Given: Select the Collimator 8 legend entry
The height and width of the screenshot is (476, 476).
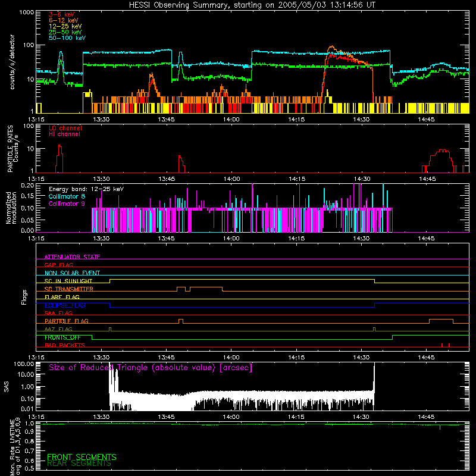Looking at the screenshot, I should pyautogui.click(x=67, y=196).
